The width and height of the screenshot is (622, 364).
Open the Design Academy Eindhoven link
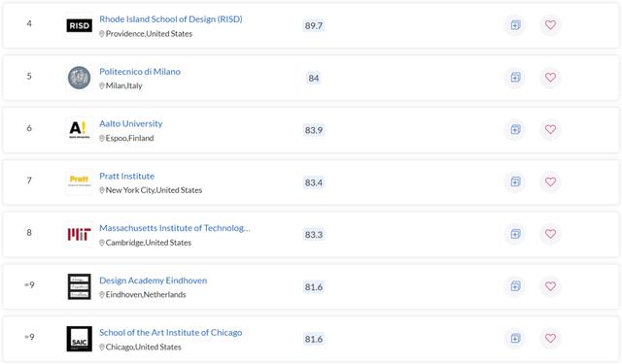point(154,281)
